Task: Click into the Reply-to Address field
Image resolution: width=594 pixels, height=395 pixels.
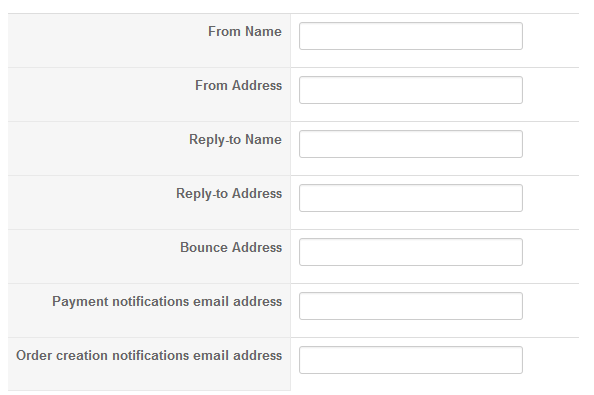Action: point(411,198)
